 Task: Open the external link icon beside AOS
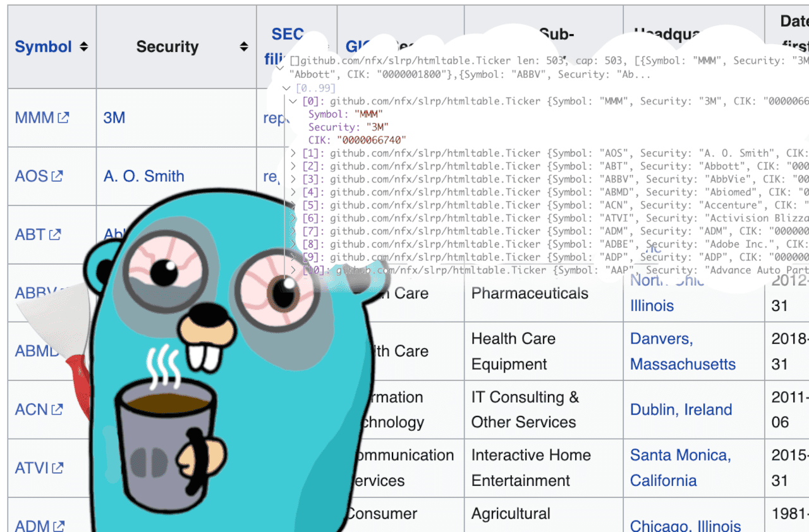coord(57,176)
